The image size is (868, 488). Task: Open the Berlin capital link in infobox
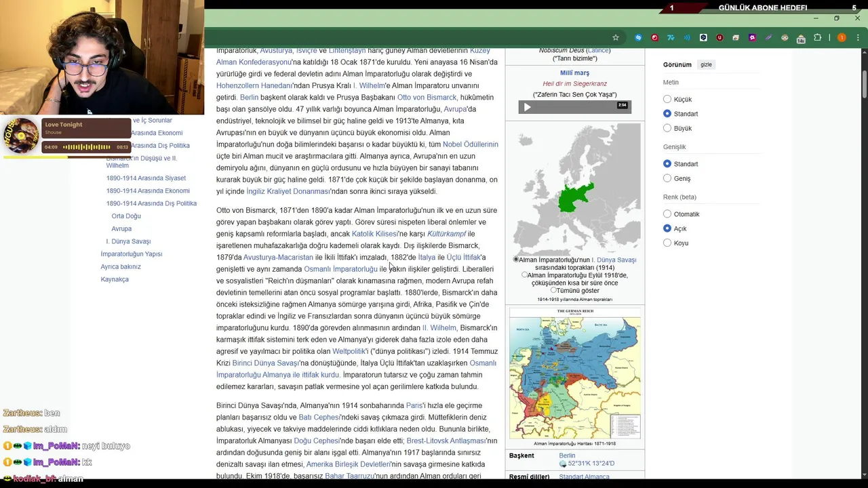pos(567,455)
